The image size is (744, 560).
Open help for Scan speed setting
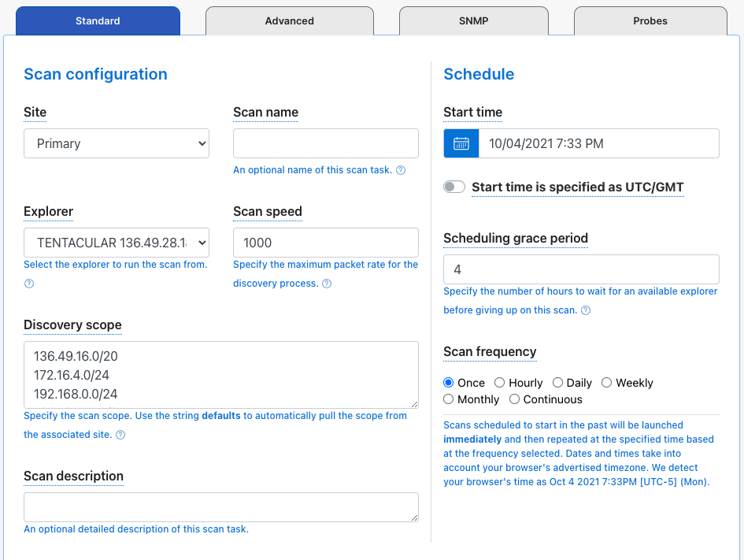[x=327, y=284]
